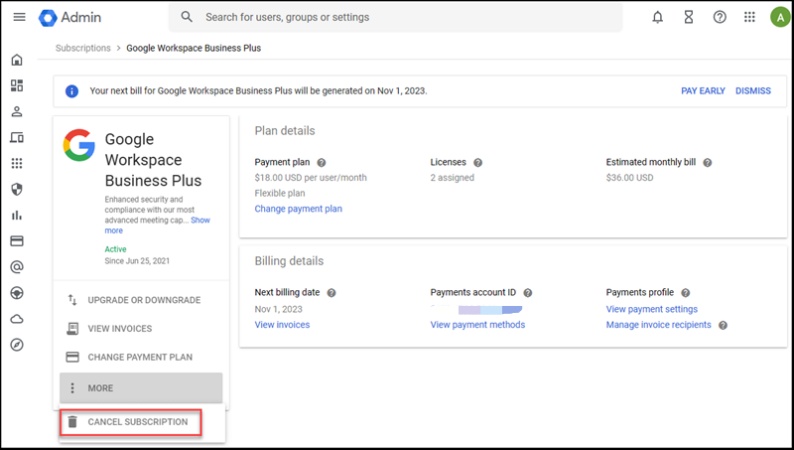
Task: Open the main hamburger menu
Action: coord(19,17)
